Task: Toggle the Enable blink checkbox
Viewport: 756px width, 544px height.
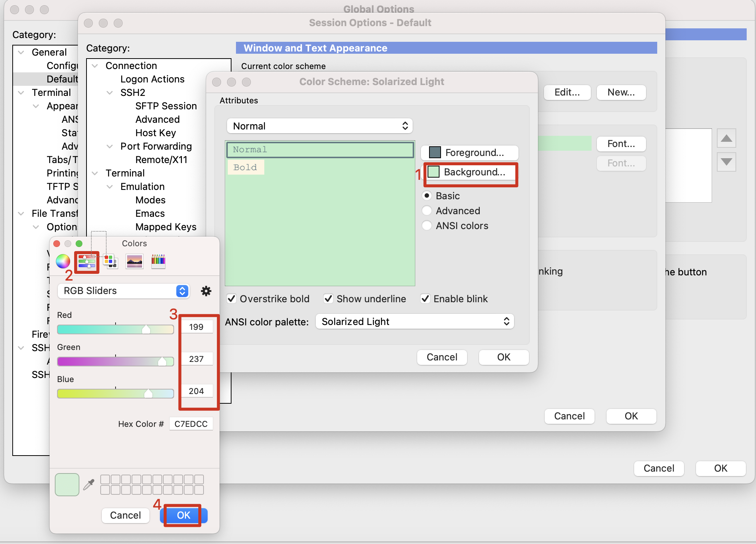Action: (425, 299)
